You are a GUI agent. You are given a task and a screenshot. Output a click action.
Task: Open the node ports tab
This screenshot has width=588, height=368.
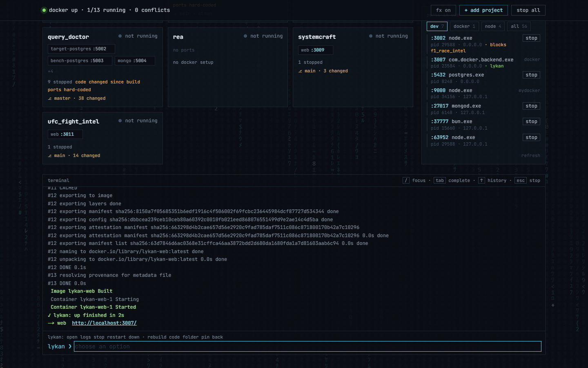[493, 26]
